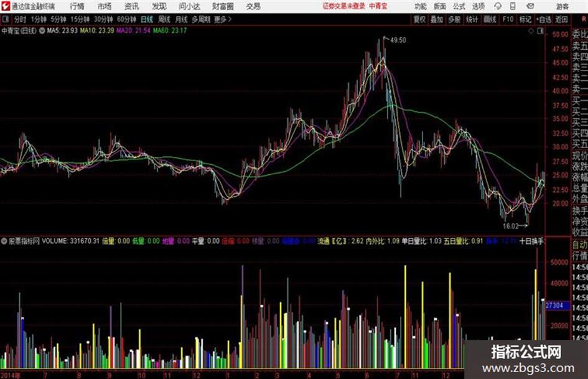Click the 复权 toolbar button
Screen dimensions: 588x379
point(419,19)
